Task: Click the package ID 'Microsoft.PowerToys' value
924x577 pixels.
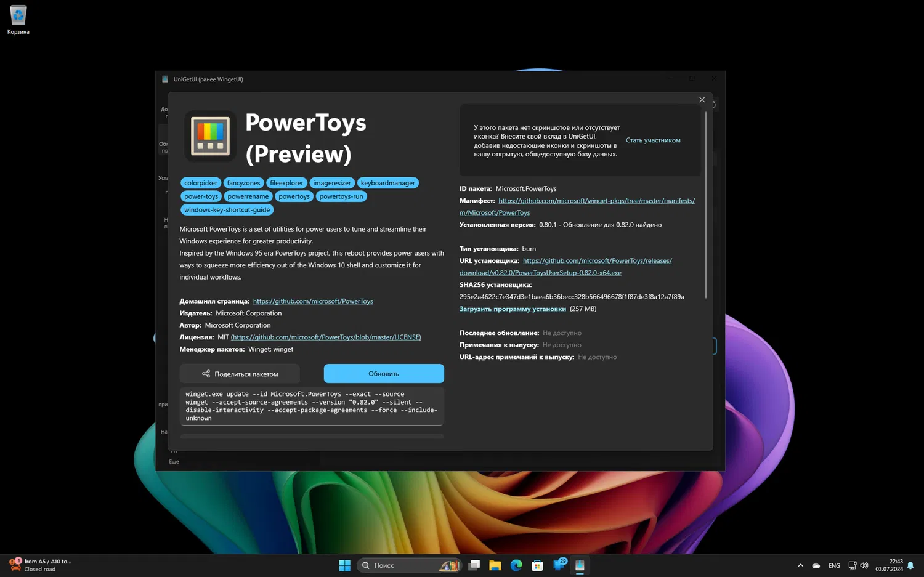Action: click(x=526, y=189)
